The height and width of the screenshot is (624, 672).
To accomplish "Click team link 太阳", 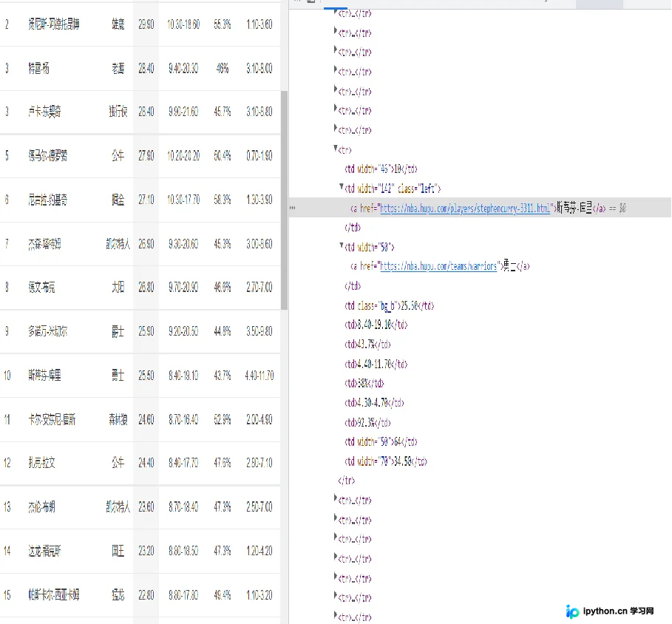I will click(x=118, y=287).
